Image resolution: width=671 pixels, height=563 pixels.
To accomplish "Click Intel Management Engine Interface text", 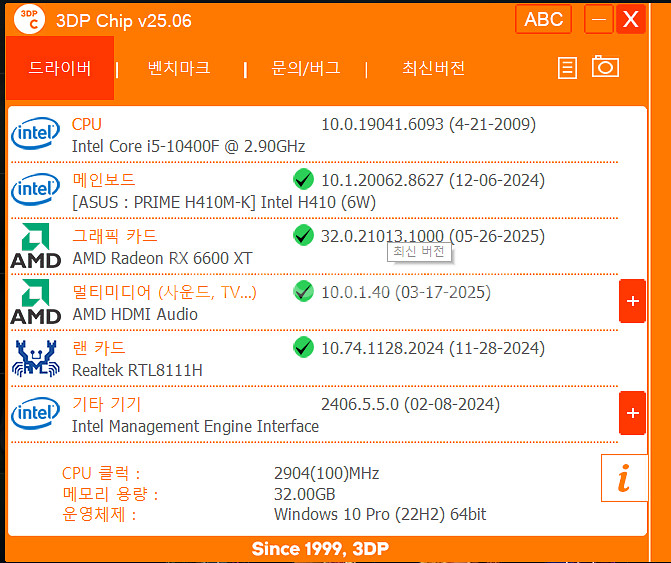I will tap(195, 427).
